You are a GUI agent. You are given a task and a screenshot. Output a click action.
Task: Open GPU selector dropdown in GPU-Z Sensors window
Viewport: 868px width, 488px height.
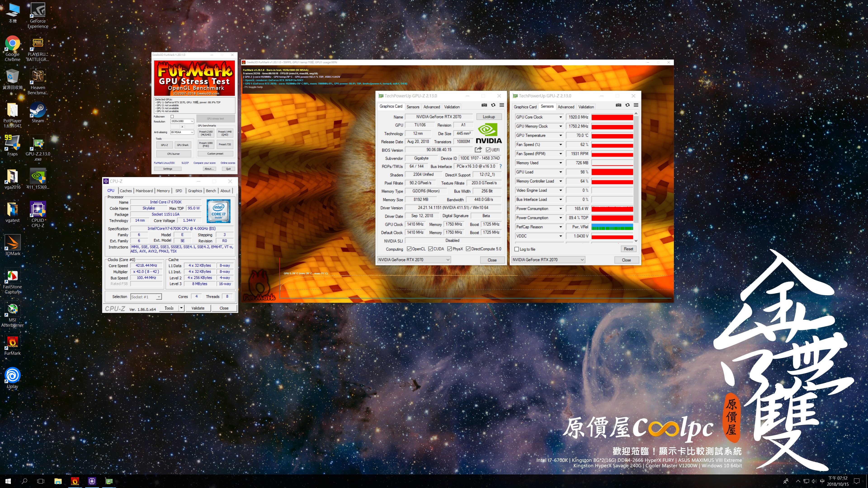click(x=548, y=260)
